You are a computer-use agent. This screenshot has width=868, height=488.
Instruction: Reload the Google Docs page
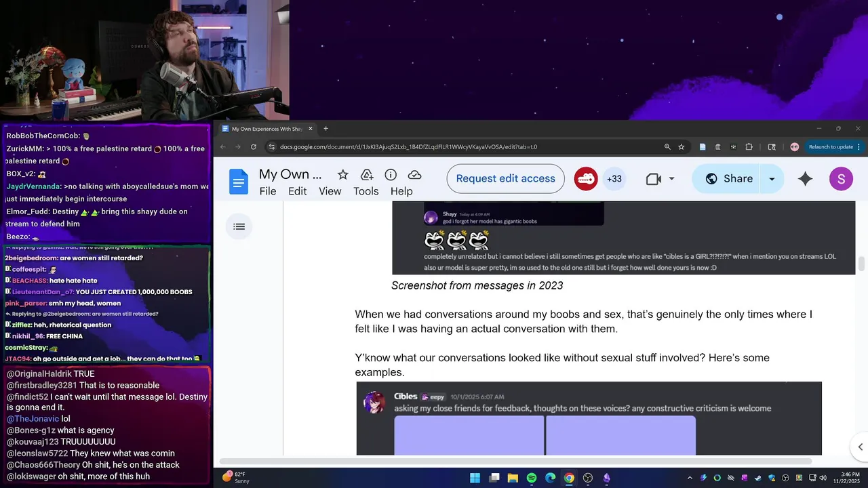(x=254, y=147)
